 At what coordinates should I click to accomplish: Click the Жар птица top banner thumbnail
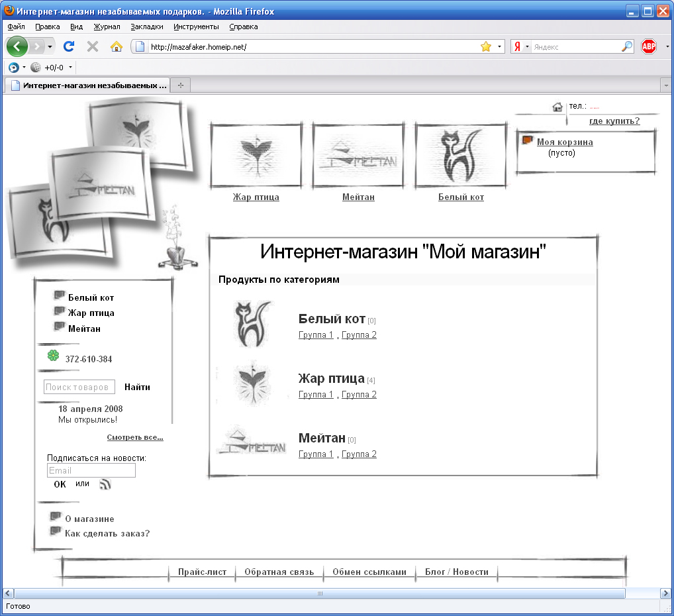pyautogui.click(x=256, y=156)
